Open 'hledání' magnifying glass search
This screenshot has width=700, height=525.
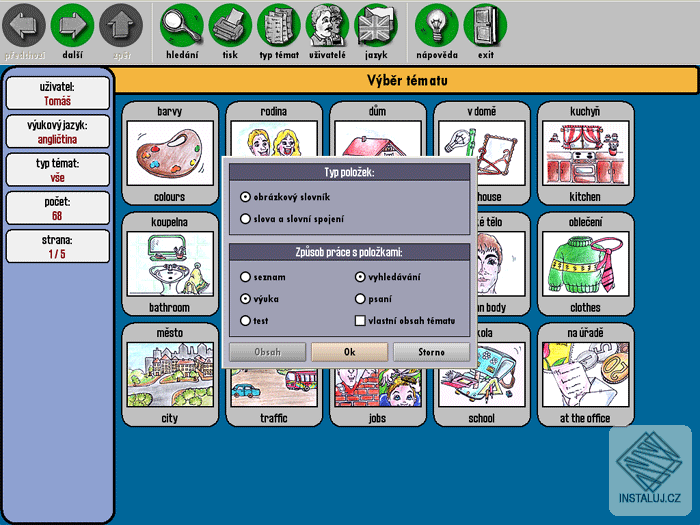(x=182, y=26)
